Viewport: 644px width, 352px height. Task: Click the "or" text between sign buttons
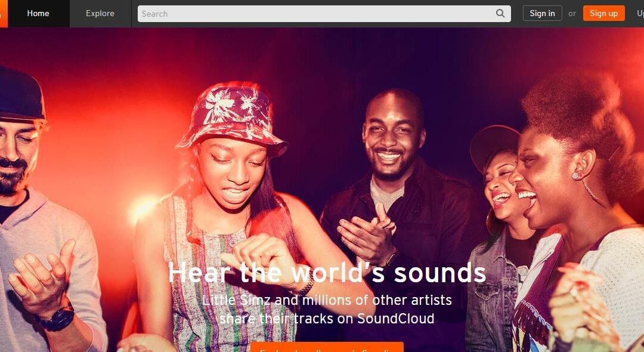coord(572,13)
